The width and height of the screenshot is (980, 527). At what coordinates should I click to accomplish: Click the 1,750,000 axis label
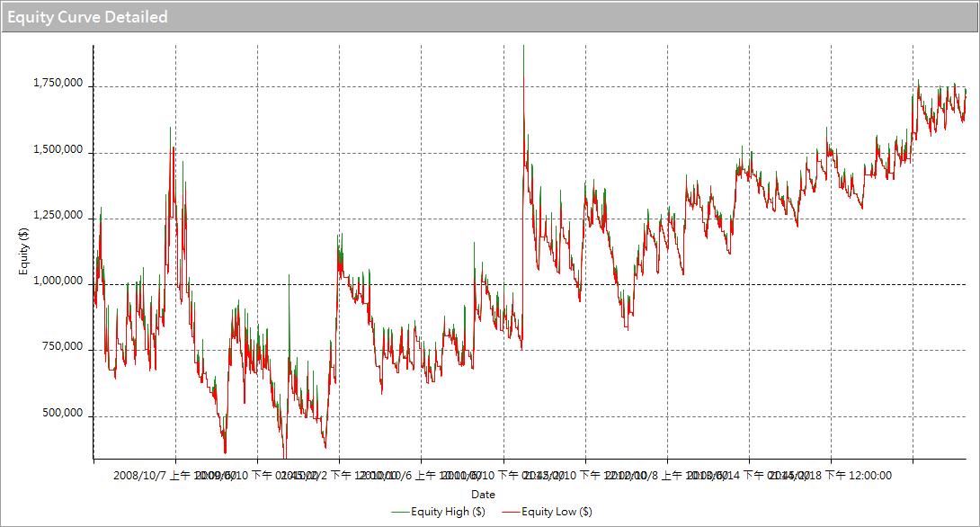pyautogui.click(x=58, y=83)
